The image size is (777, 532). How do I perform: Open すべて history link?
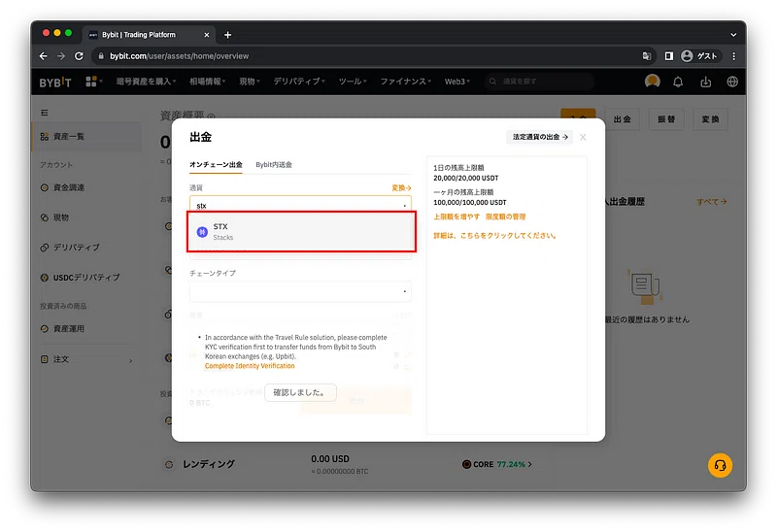click(712, 202)
